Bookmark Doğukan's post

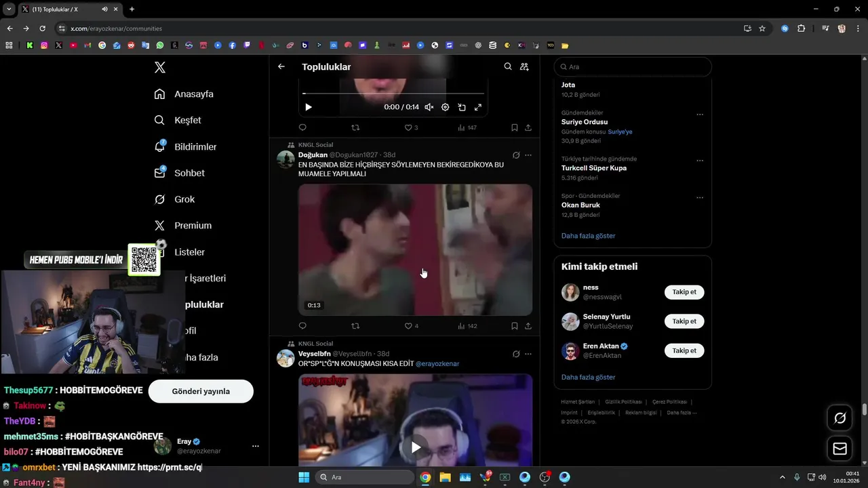pyautogui.click(x=515, y=326)
